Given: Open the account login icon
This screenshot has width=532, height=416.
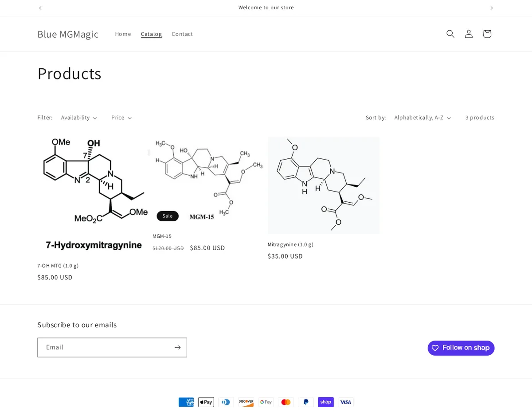Looking at the screenshot, I should pos(469,34).
